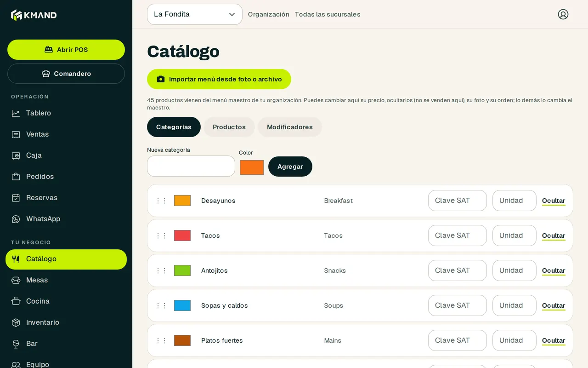Image resolution: width=588 pixels, height=368 pixels.
Task: Click the Antojitos green color swatch
Action: [182, 270]
